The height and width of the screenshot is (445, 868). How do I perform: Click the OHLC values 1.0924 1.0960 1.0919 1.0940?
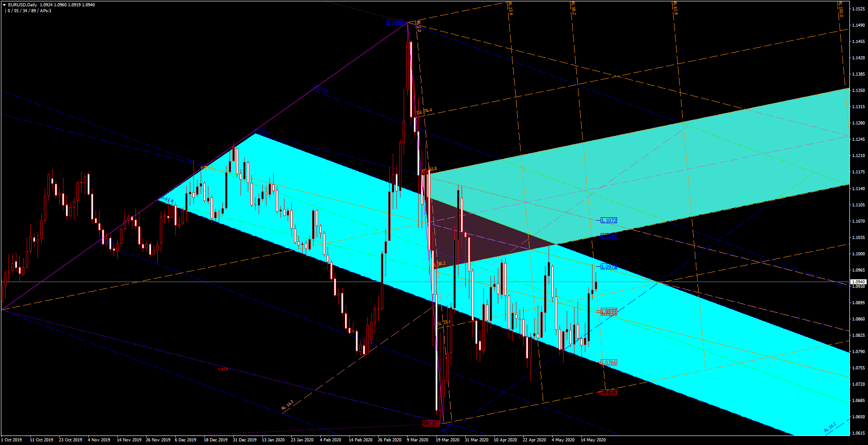coord(68,5)
